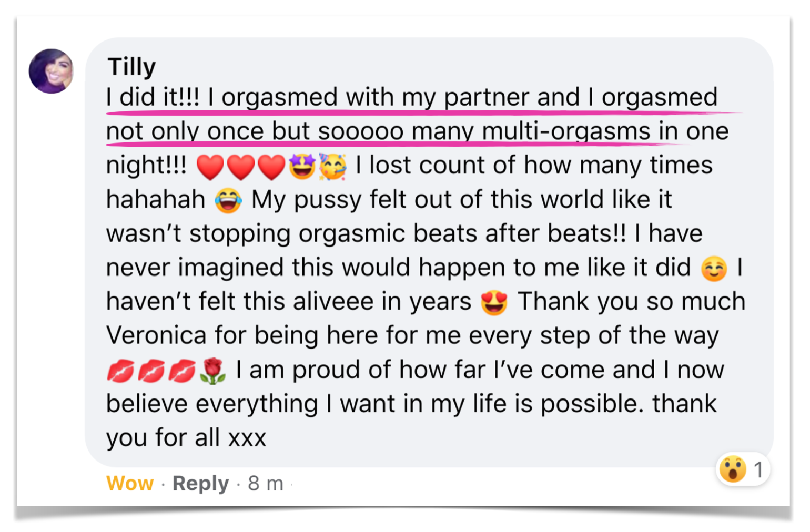This screenshot has width=810, height=532.
Task: Click the word 'multi-orgasms' in underlined text
Action: 566,131
